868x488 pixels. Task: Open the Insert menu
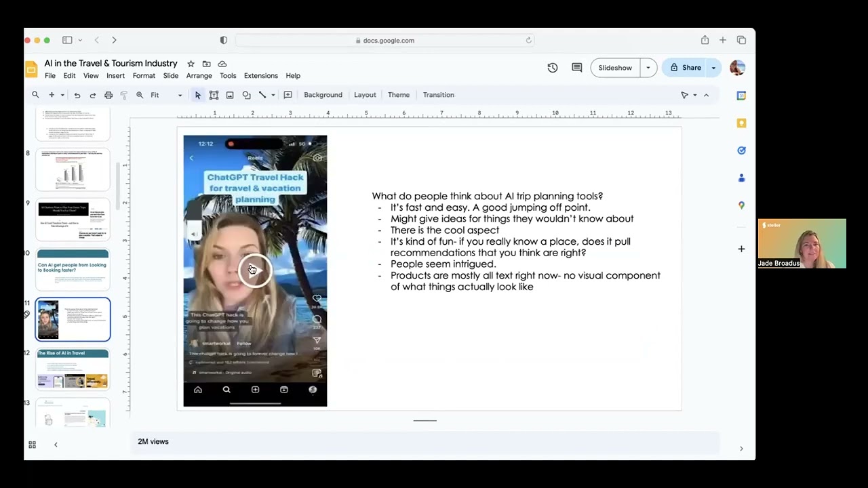point(115,76)
